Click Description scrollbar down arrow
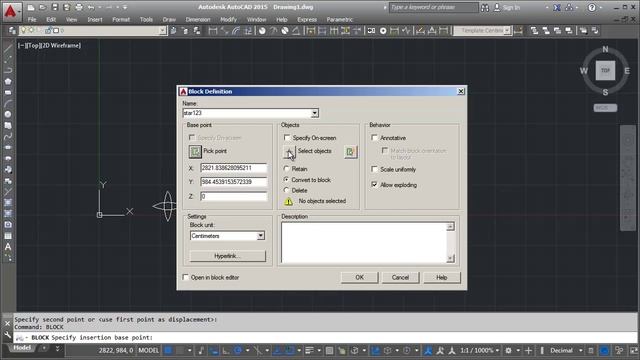Screen dimensions: 640x360 point(450,258)
